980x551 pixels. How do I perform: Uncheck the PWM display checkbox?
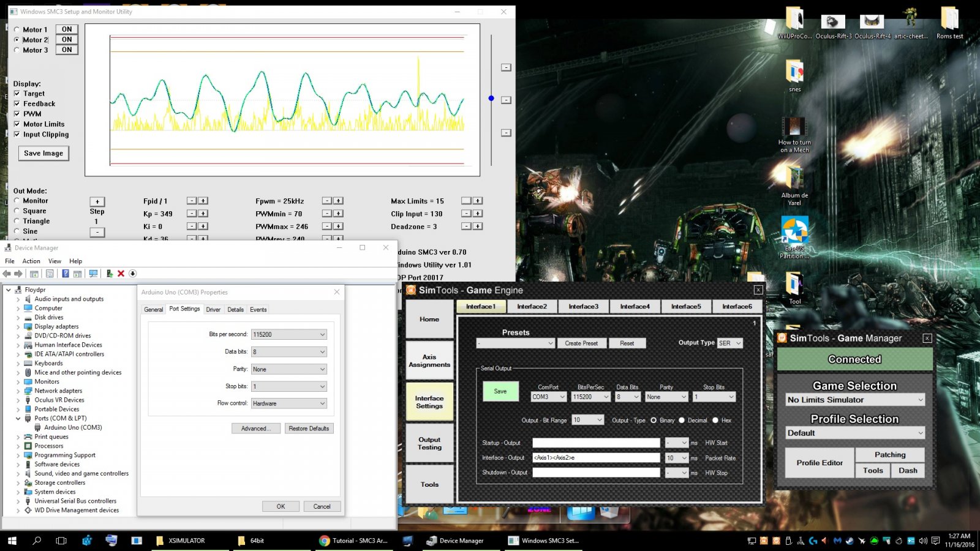click(17, 114)
